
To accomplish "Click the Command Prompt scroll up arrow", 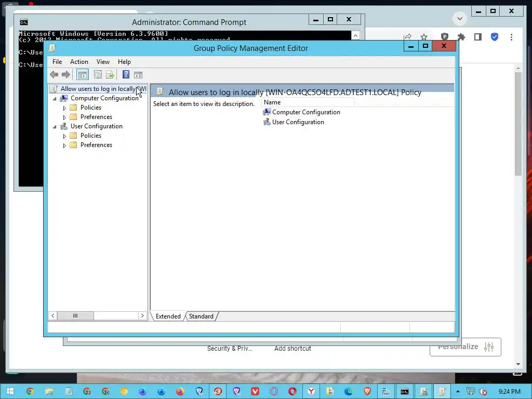I will (355, 35).
